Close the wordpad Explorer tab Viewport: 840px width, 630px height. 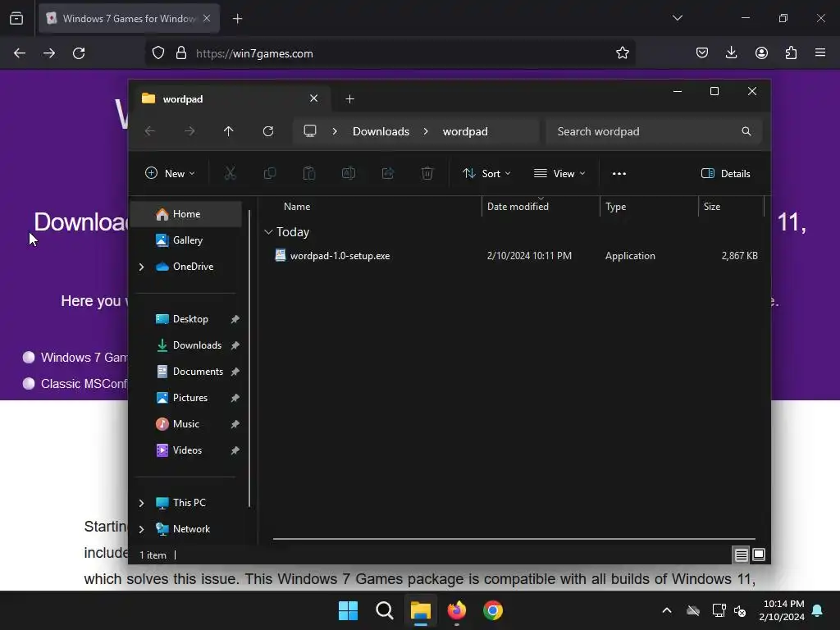click(313, 98)
